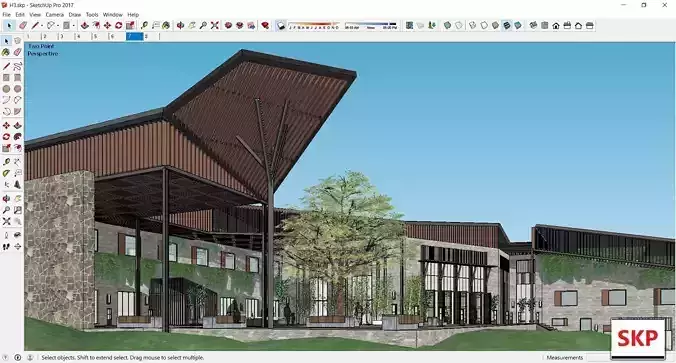Switch to Top view
This screenshot has height=363, width=676.
pos(545,26)
